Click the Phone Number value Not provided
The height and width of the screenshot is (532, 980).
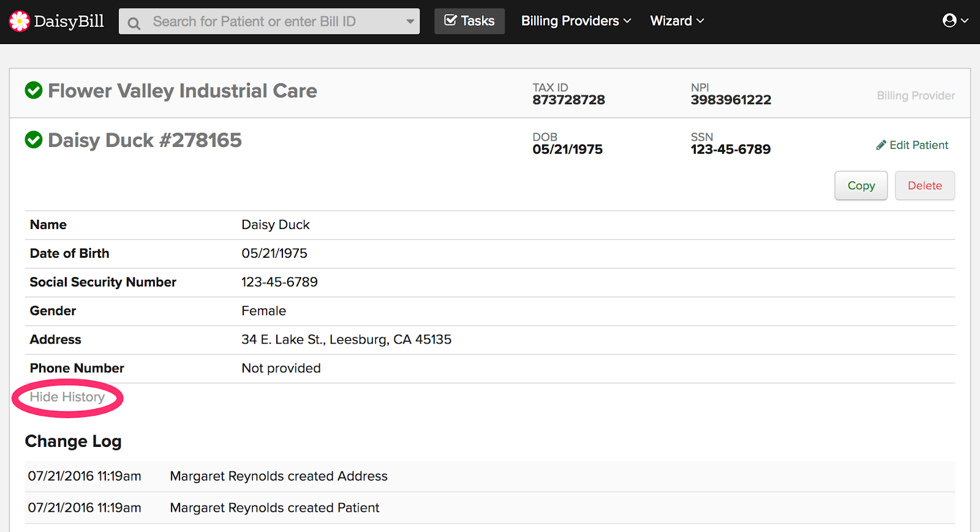pyautogui.click(x=281, y=368)
